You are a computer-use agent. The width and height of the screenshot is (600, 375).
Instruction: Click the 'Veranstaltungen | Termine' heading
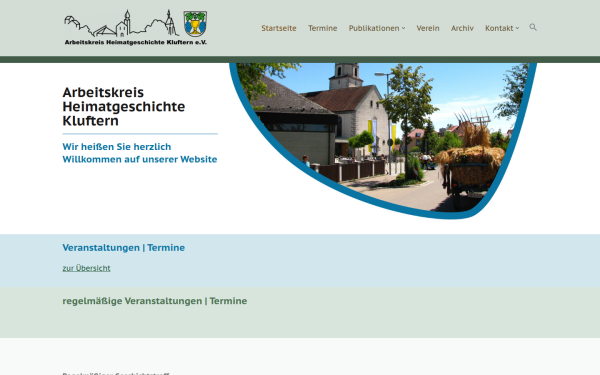tap(124, 248)
